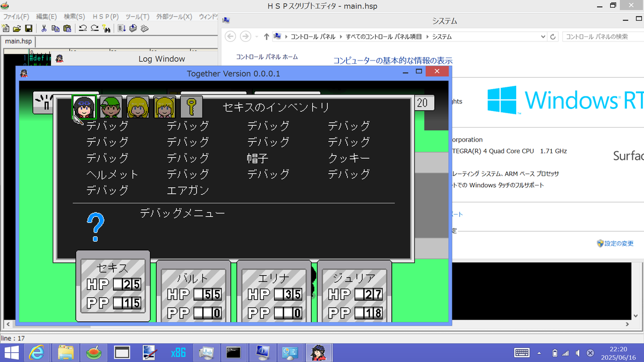
Task: Click 設定の変更 link in System window
Action: click(619, 243)
